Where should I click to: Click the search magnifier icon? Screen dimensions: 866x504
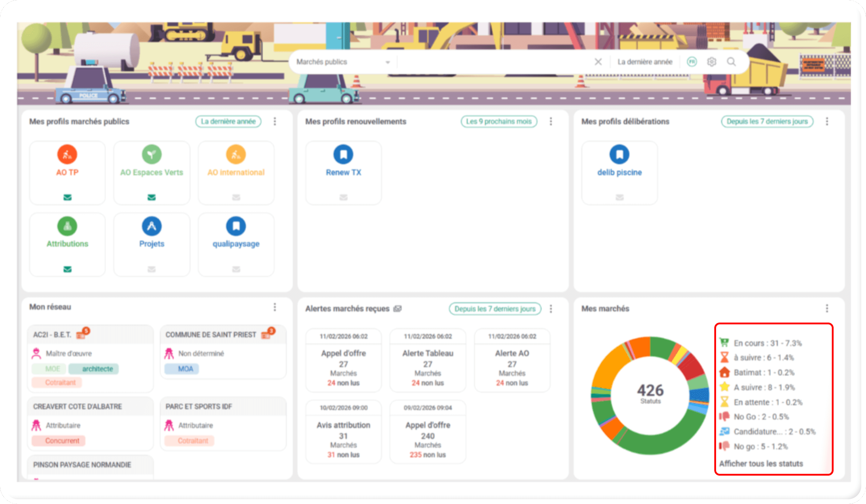point(731,62)
